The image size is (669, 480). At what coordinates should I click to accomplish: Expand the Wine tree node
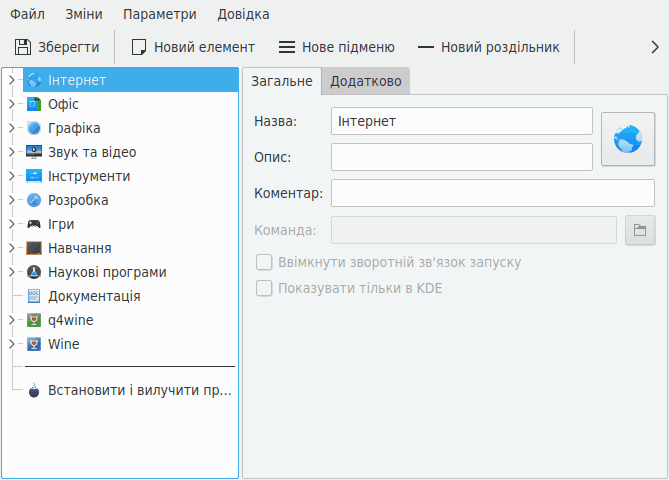click(12, 344)
